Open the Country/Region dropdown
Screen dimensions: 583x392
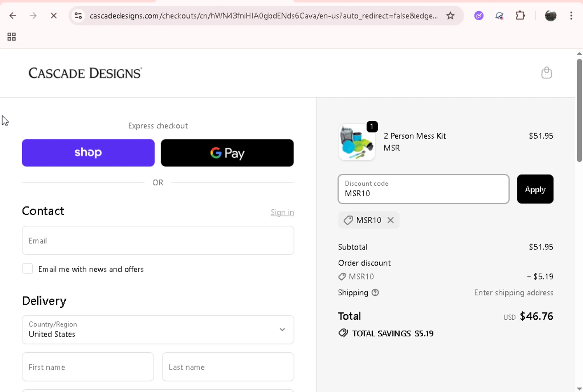point(158,330)
